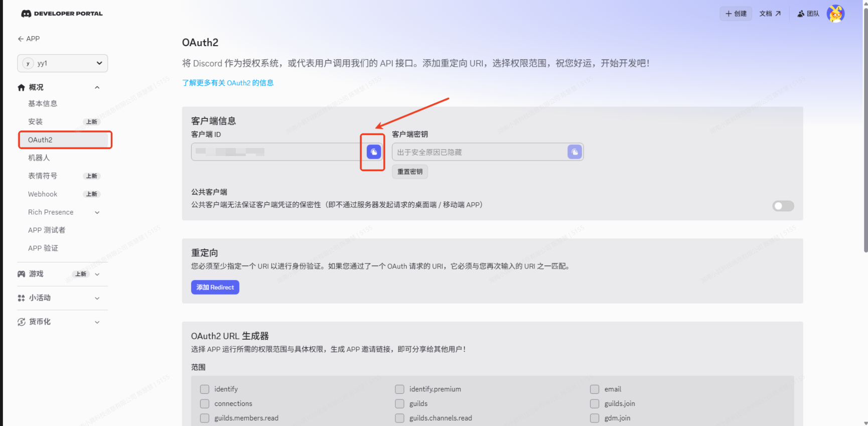
Task: Click the 上新 badge next to Webhook
Action: pyautogui.click(x=92, y=194)
